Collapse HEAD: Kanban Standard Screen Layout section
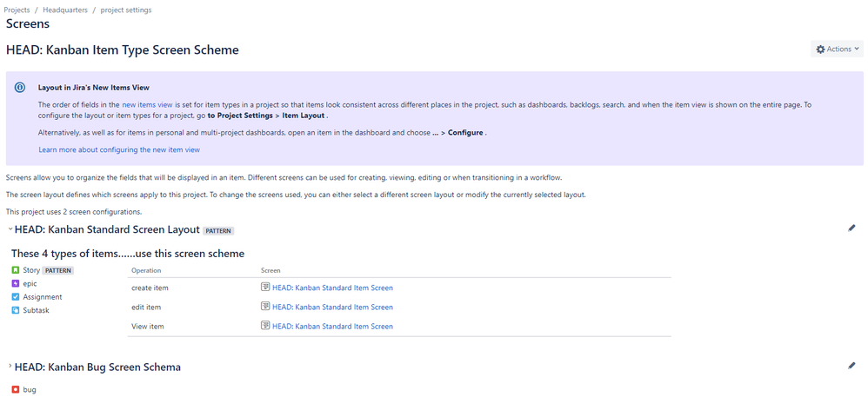Image resolution: width=868 pixels, height=397 pixels. pyautogui.click(x=10, y=228)
